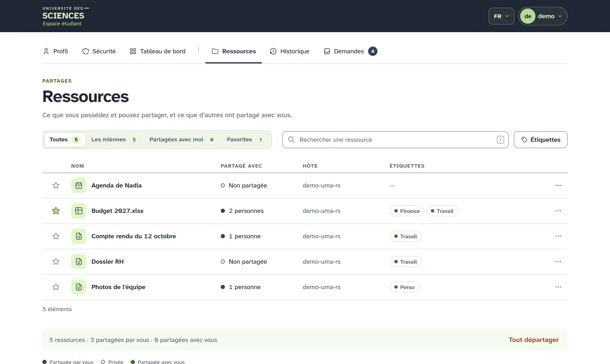Switch to Tableau de bord

158,51
